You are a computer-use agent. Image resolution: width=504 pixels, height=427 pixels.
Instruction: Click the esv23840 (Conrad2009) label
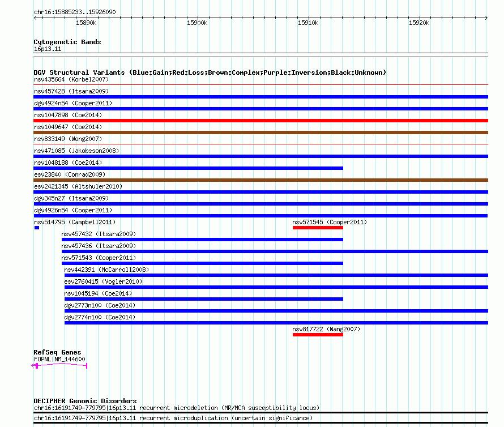[x=70, y=174]
